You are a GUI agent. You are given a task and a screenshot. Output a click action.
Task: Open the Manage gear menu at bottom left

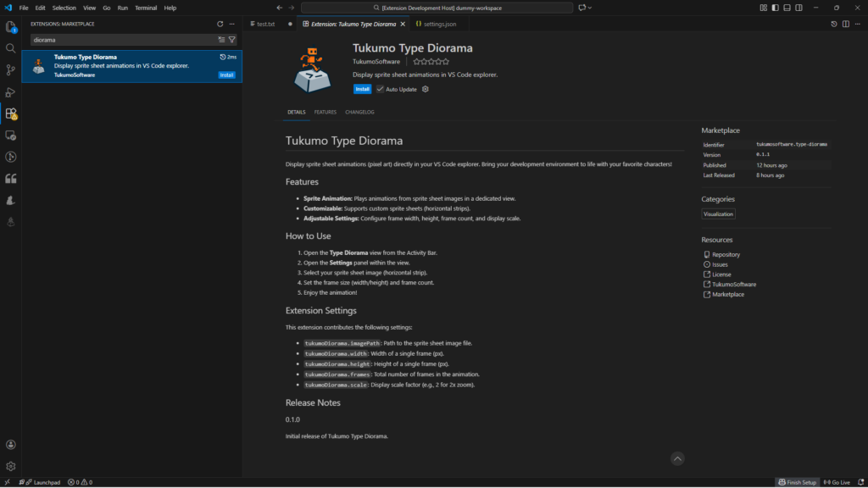[11, 466]
